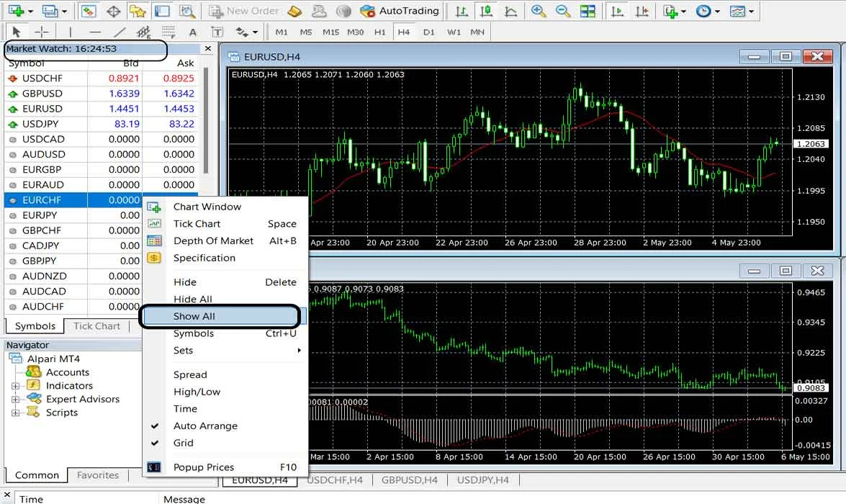This screenshot has width=846, height=504.
Task: Toggle the Auto Arrange menu option
Action: (x=205, y=426)
